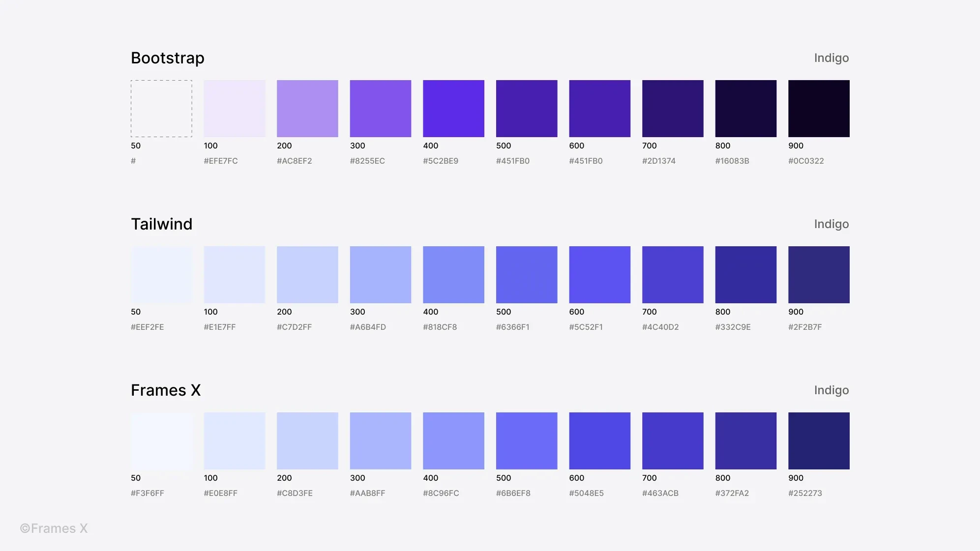Select the Frames X 50 swatch #F3F6FF
The image size is (980, 551).
pos(161,441)
